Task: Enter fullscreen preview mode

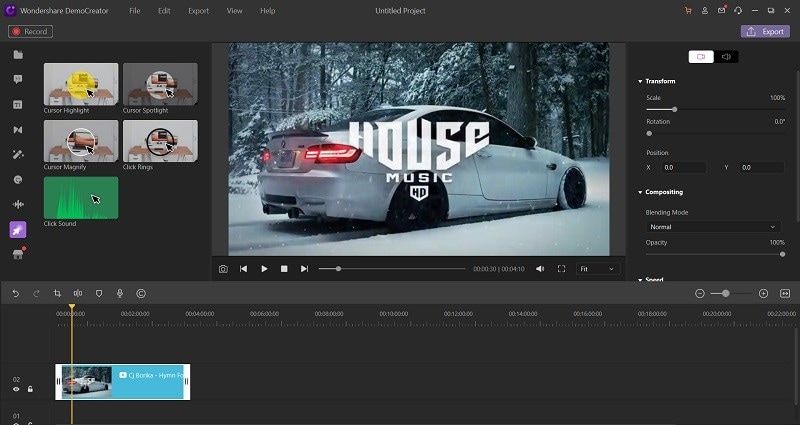Action: [561, 269]
